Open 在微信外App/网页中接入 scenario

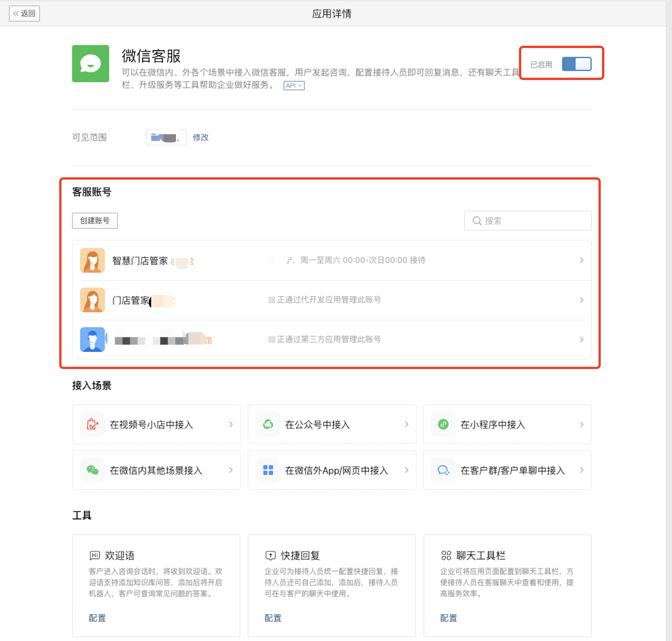tap(332, 470)
